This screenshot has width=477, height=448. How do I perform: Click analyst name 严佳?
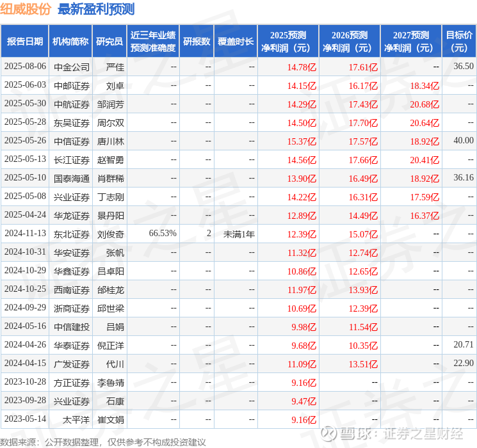115,67
